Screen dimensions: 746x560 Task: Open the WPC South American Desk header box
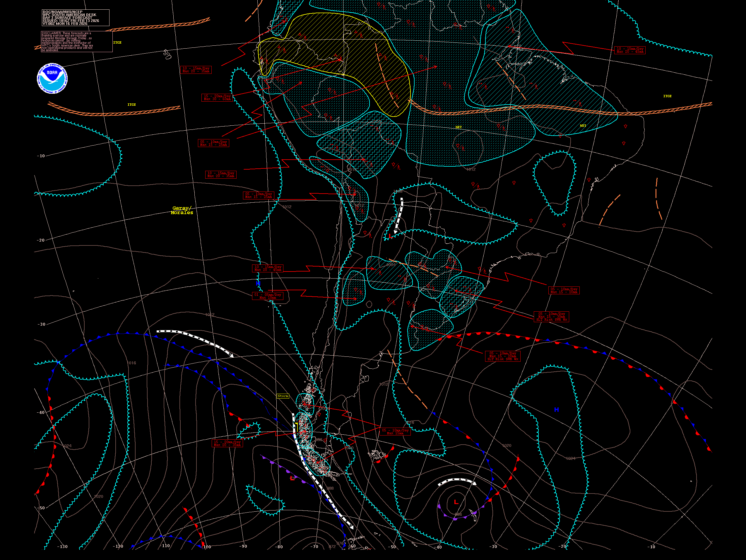[75, 18]
